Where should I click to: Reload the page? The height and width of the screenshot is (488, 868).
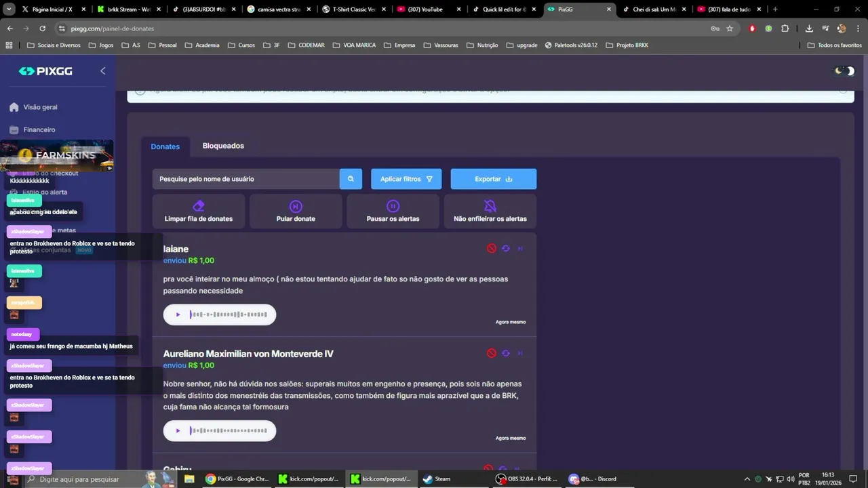pyautogui.click(x=42, y=28)
